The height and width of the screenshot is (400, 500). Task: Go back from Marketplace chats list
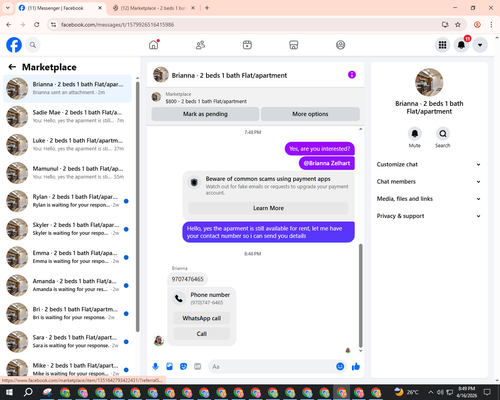(x=12, y=67)
